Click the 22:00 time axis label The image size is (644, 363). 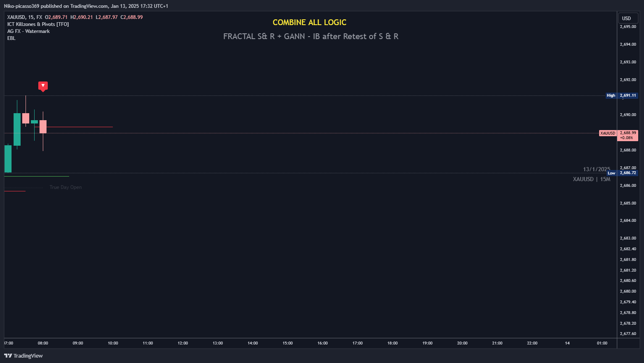532,343
